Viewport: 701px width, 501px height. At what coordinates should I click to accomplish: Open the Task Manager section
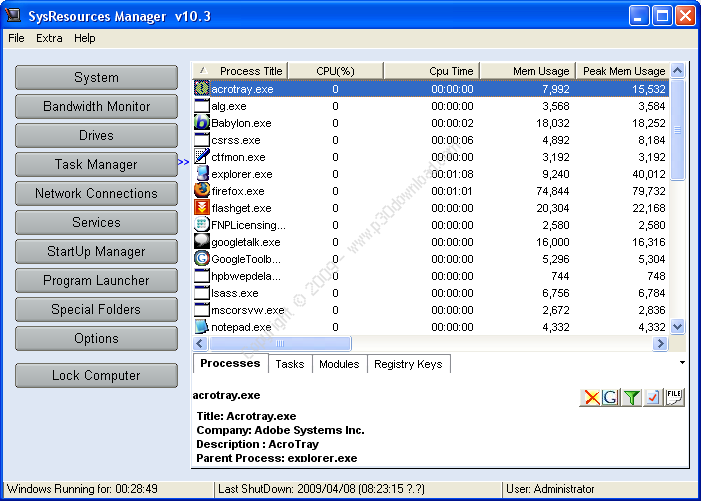(x=96, y=164)
